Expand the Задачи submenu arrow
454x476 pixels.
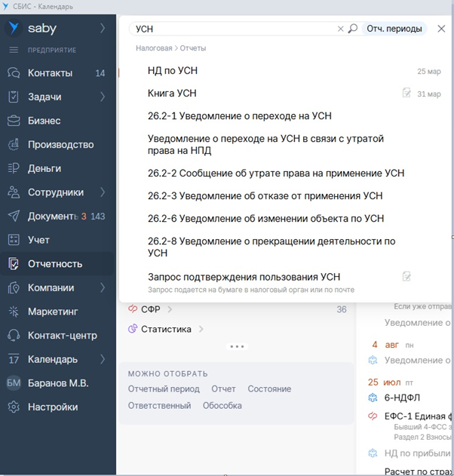[x=103, y=97]
